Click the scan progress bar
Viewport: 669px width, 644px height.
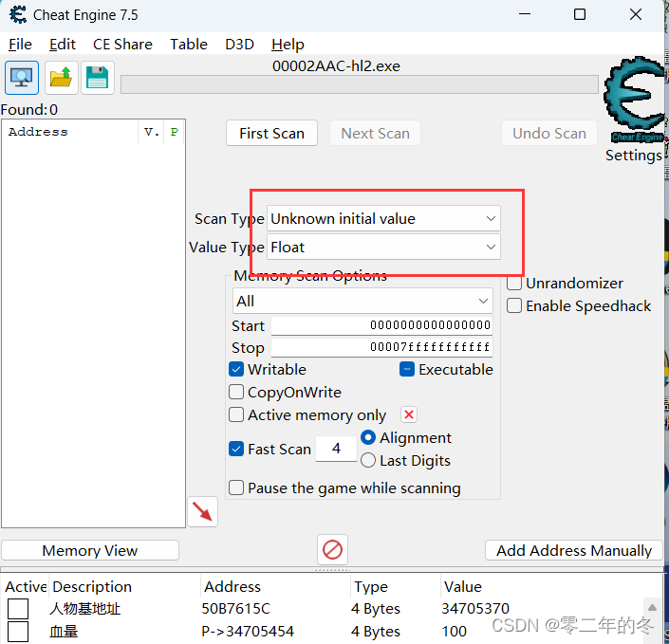click(x=360, y=84)
